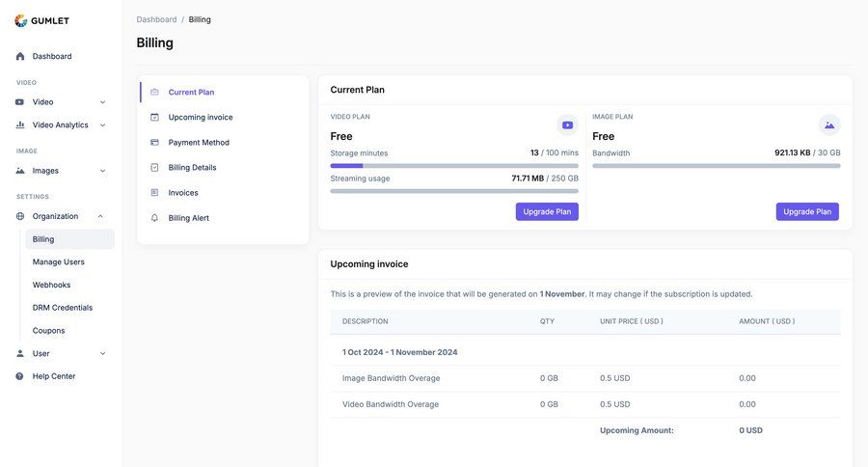Click the Gumlet logo icon
868x467 pixels.
pos(20,20)
